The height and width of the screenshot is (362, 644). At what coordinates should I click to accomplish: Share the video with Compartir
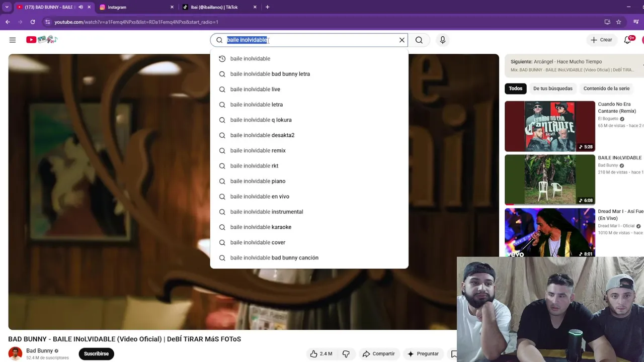coord(378,354)
